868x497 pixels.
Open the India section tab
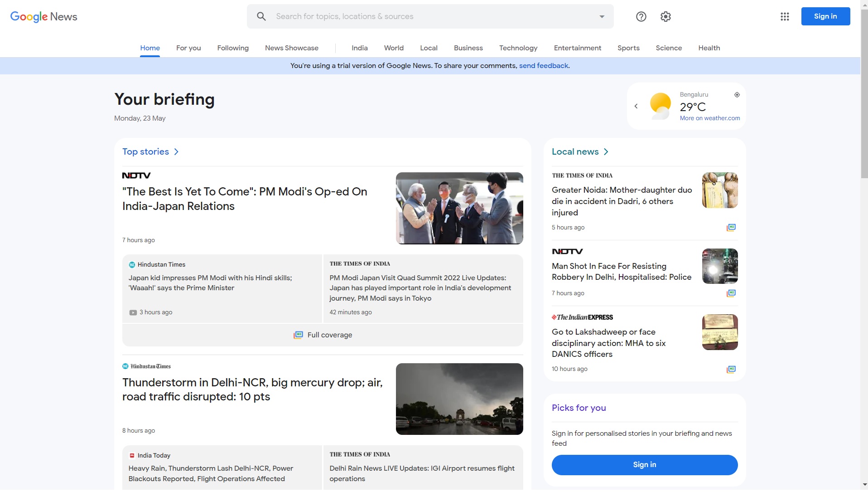[x=360, y=48]
